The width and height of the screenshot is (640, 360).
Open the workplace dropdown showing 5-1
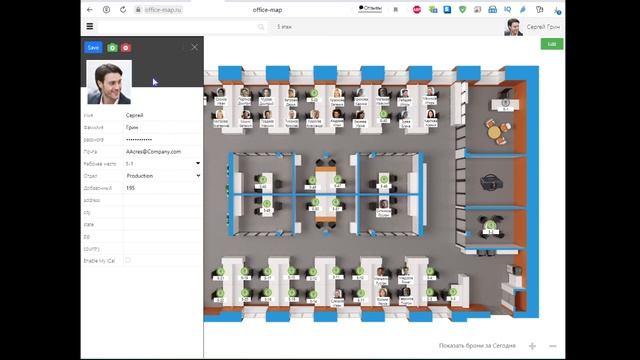(x=163, y=164)
